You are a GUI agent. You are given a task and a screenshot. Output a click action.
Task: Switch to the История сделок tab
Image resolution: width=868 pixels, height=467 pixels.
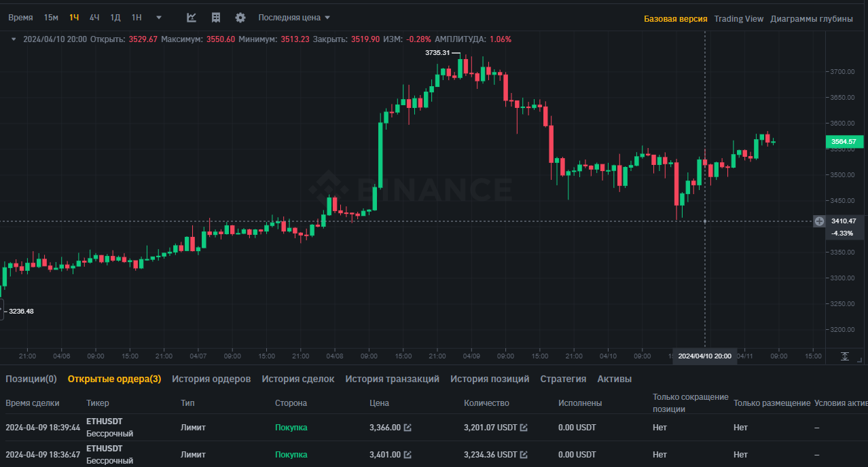tap(298, 379)
